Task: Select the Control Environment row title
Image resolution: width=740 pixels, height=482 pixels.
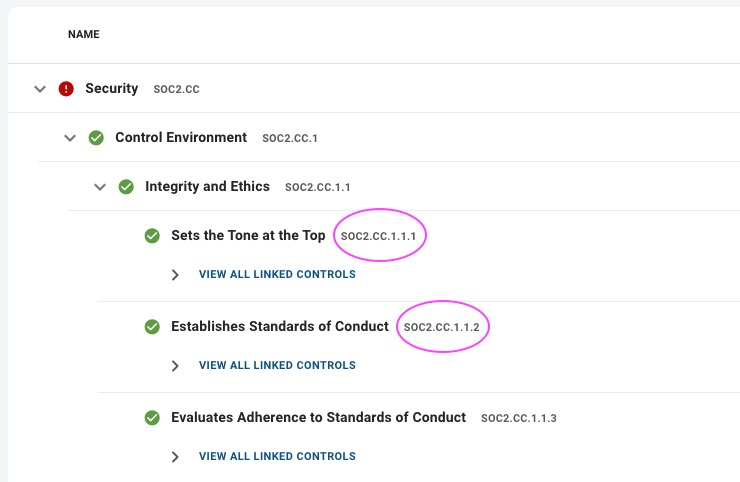Action: point(181,137)
